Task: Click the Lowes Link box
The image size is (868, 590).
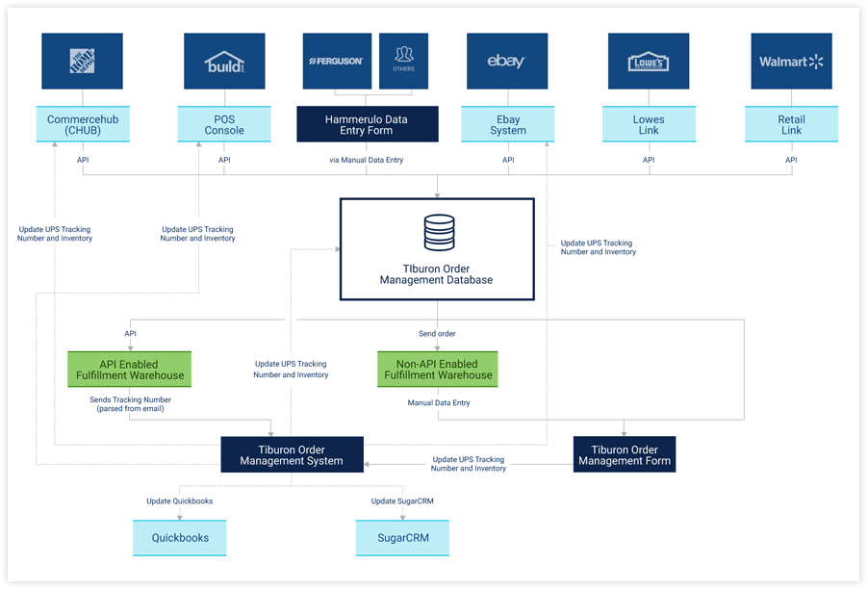Action: 649,124
